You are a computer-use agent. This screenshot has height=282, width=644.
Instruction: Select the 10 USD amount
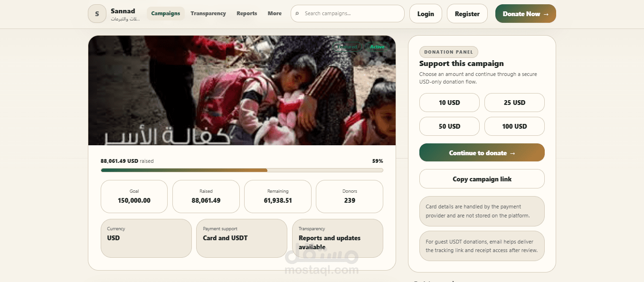pyautogui.click(x=449, y=103)
